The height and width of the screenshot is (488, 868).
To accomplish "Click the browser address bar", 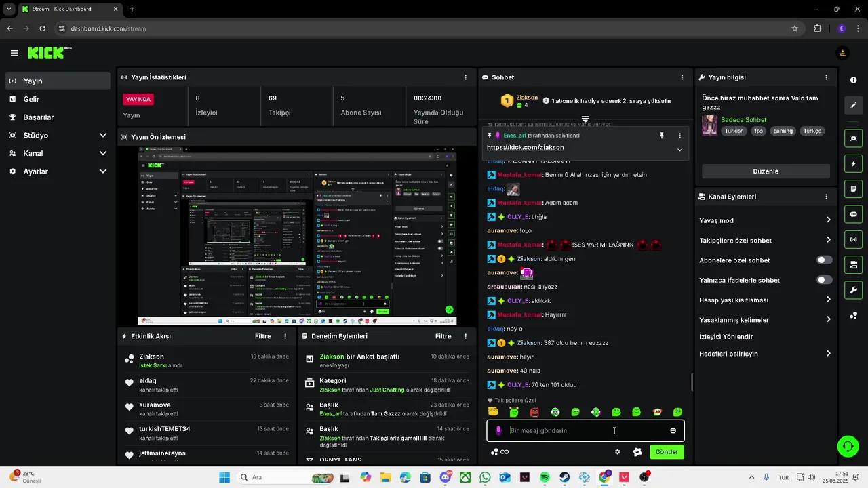I will (427, 28).
